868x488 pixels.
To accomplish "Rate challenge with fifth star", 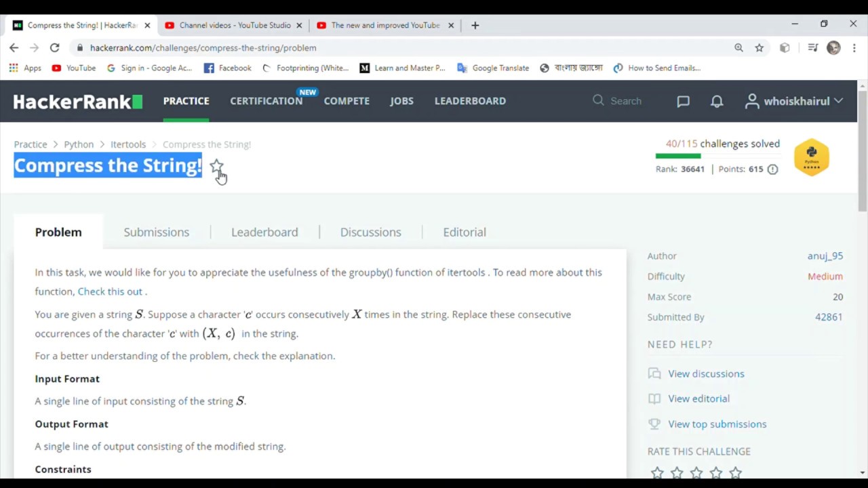I will [736, 472].
